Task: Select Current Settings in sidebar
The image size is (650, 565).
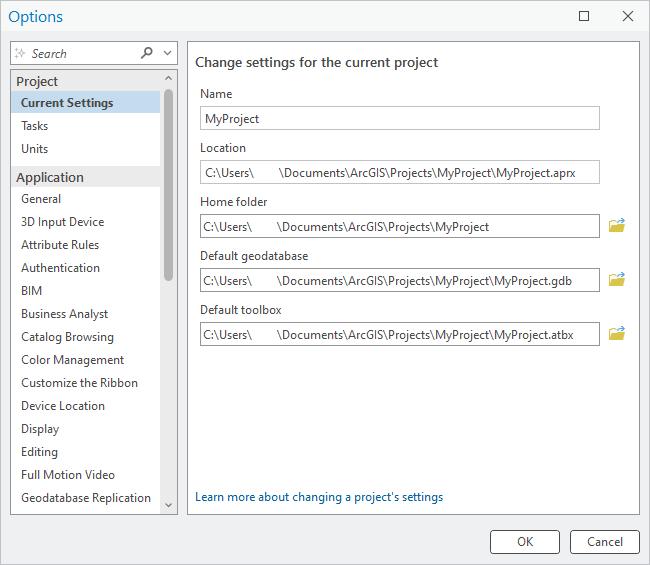Action: pyautogui.click(x=67, y=103)
